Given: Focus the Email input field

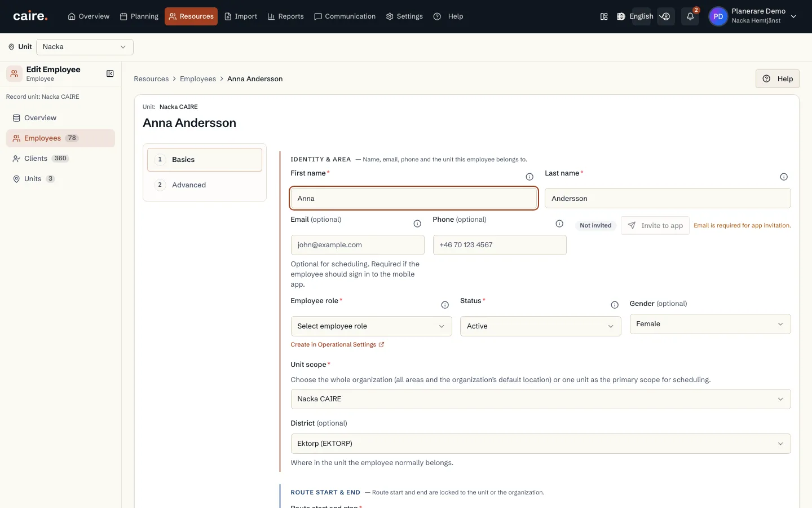Looking at the screenshot, I should [x=358, y=245].
